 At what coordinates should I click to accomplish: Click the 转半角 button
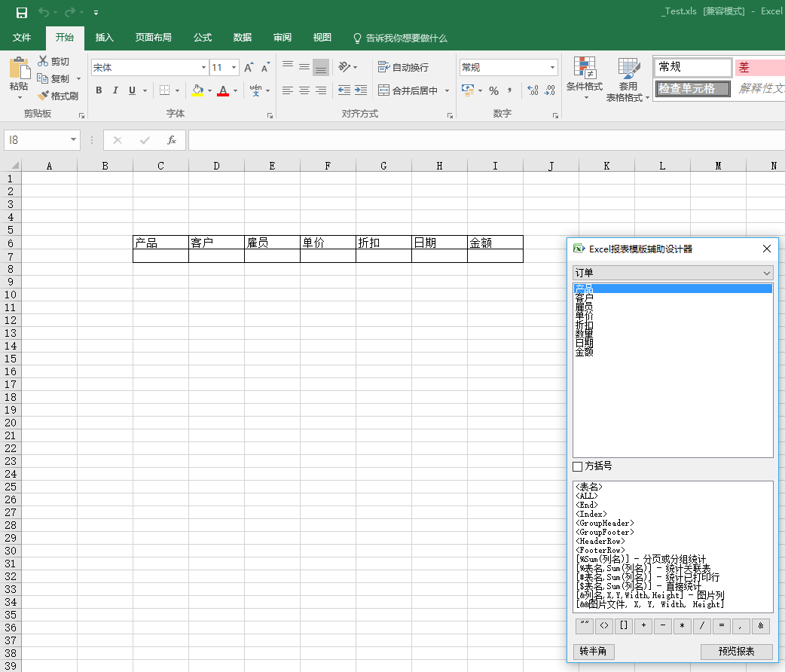point(593,651)
